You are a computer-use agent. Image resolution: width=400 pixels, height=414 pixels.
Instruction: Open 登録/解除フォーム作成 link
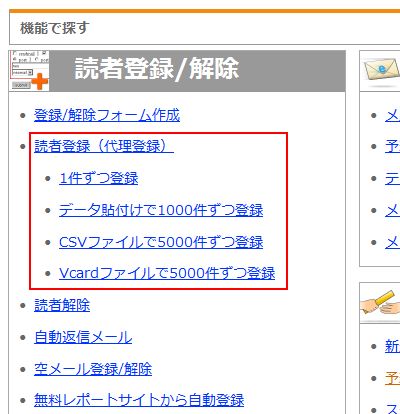tap(107, 115)
